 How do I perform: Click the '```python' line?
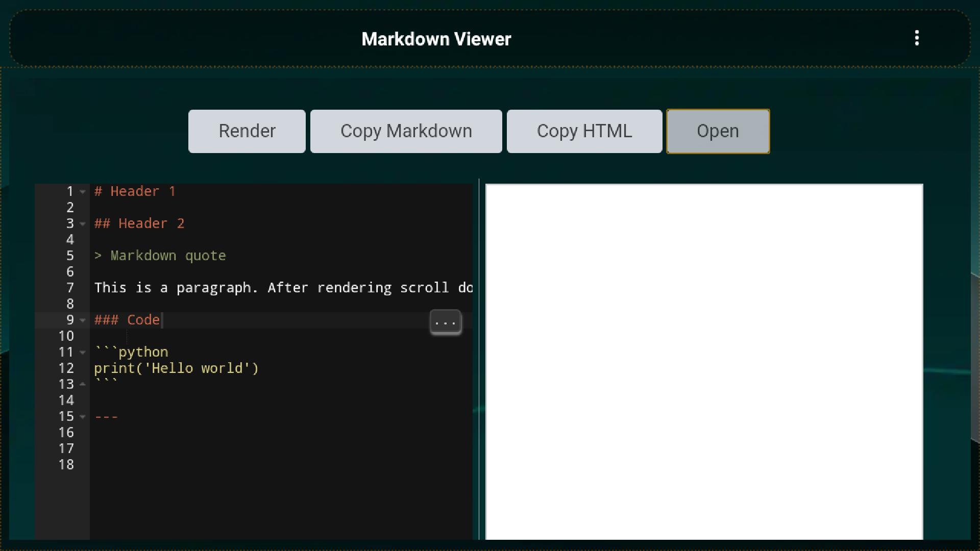pos(131,352)
